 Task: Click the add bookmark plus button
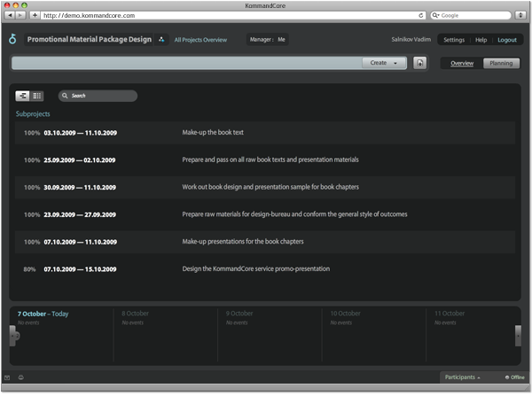[35, 15]
